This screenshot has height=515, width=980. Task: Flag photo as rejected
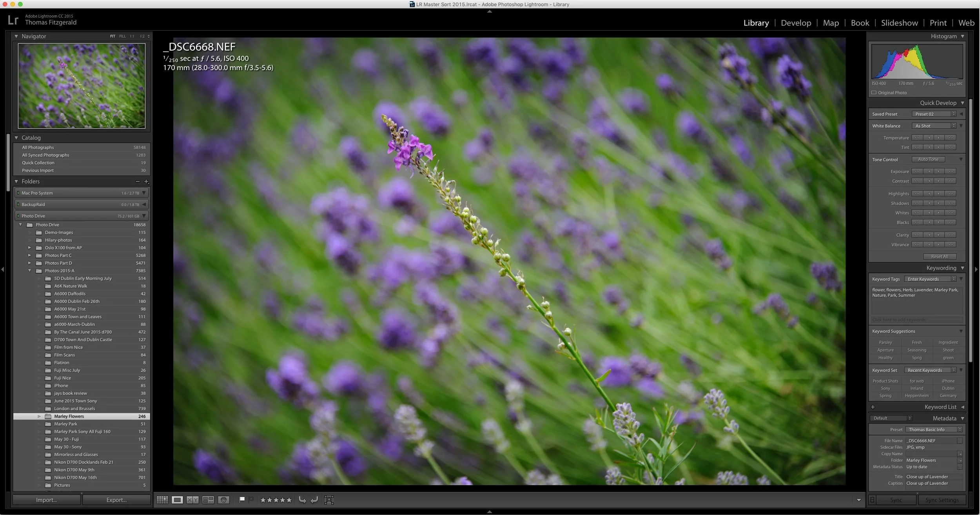point(251,499)
